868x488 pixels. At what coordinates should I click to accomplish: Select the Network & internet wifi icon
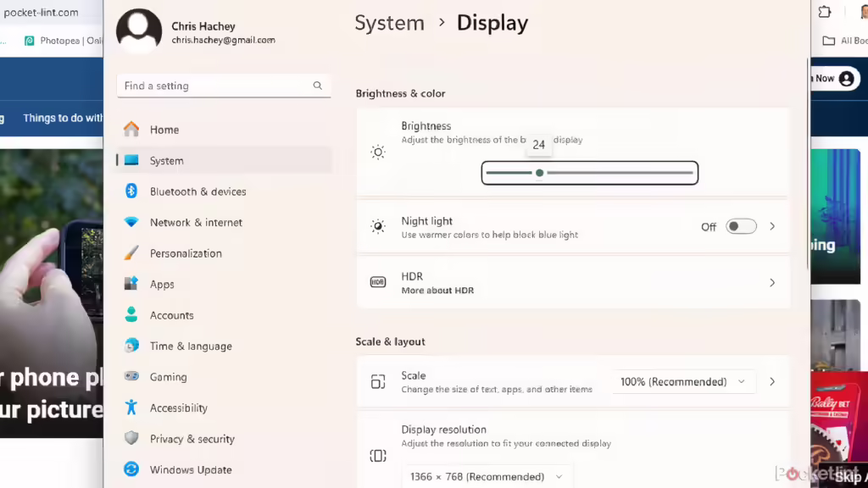131,222
